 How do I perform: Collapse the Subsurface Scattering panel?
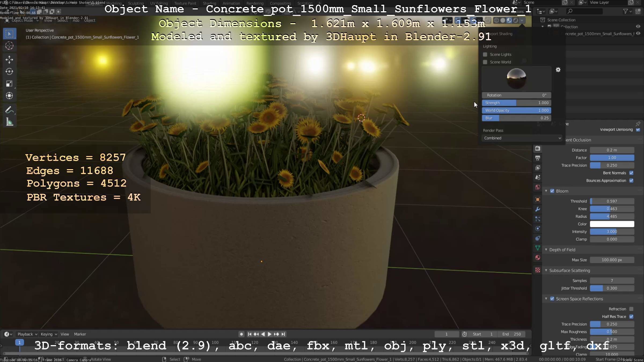(x=546, y=270)
